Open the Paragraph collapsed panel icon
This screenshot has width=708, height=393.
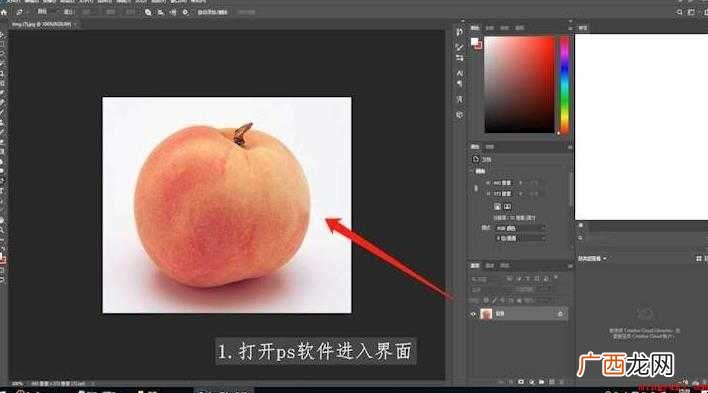(x=459, y=84)
